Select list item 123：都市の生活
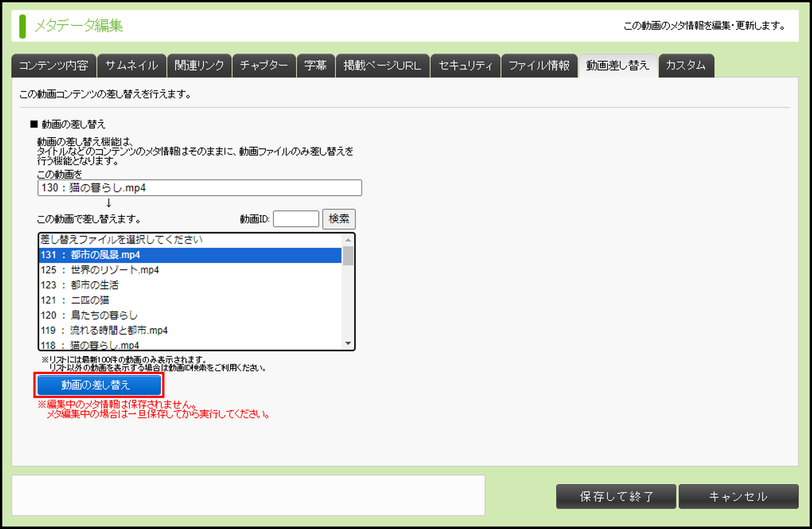The width and height of the screenshot is (812, 529). click(x=190, y=285)
